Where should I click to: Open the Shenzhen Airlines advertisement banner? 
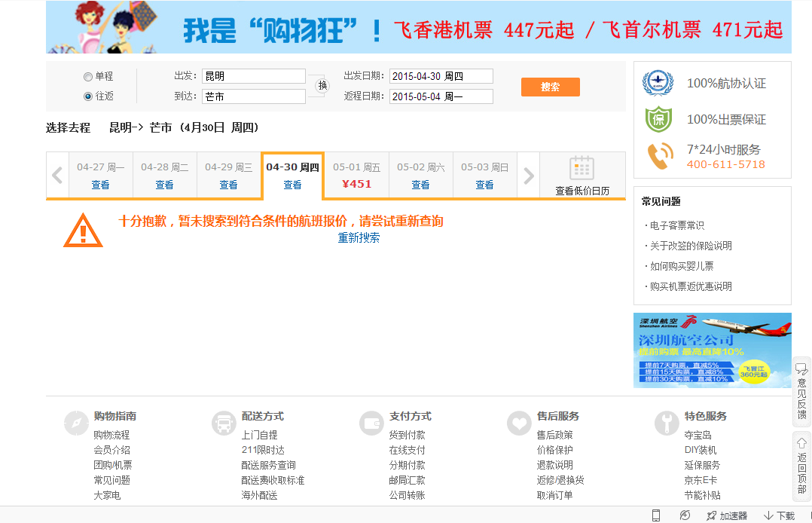[x=712, y=350]
